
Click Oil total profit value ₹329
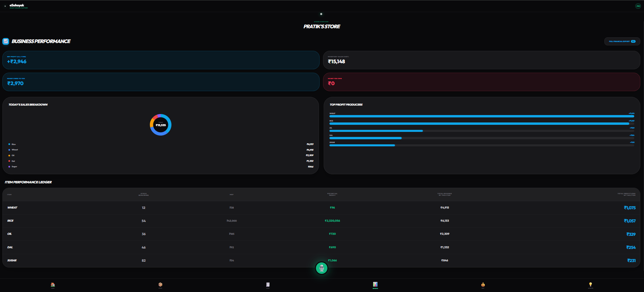pyautogui.click(x=631, y=234)
